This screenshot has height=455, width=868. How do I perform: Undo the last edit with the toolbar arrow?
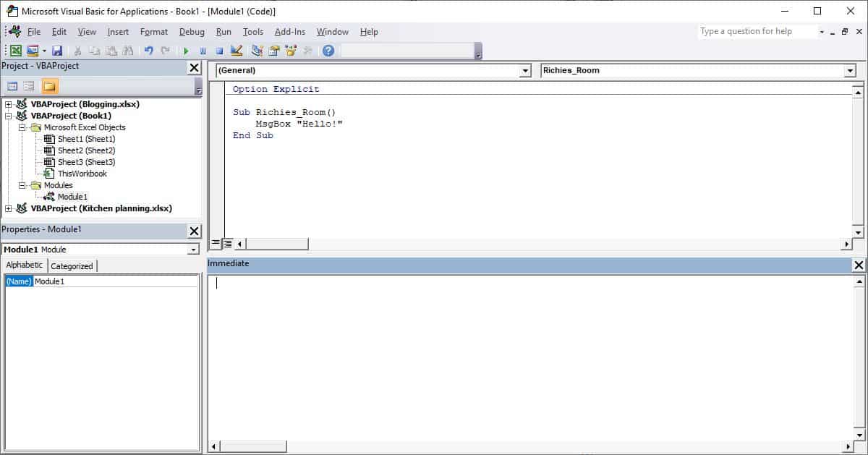coord(148,51)
